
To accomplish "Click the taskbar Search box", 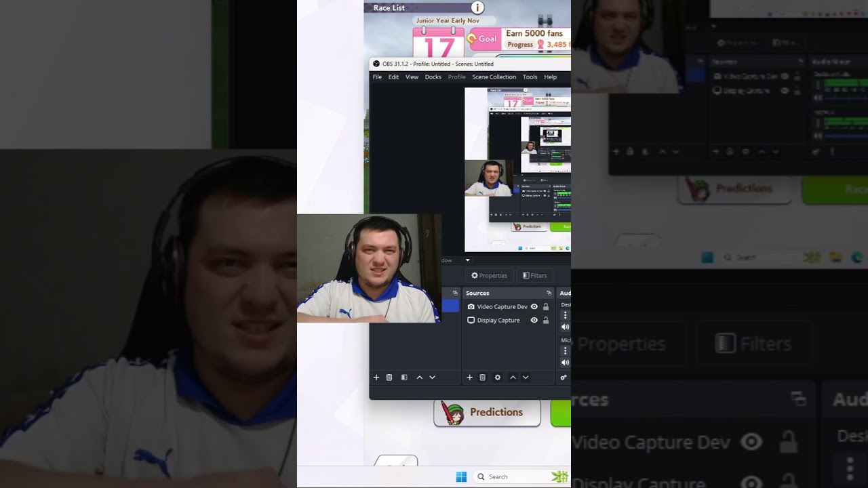I will tap(521, 476).
